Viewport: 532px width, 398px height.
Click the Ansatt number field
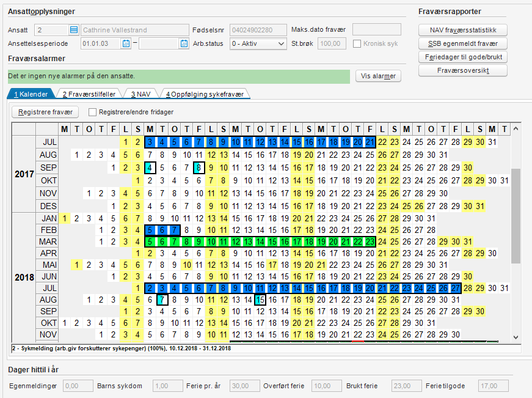pos(51,30)
